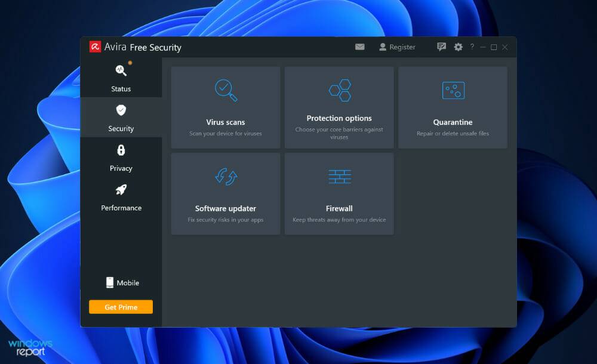Click the Virus scans magnifying glass icon
Screen dimensions: 597x364
click(224, 90)
